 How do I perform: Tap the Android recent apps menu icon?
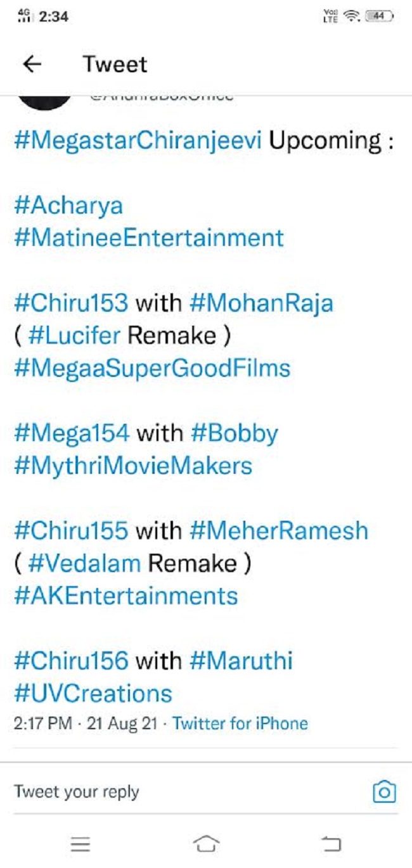(80, 843)
